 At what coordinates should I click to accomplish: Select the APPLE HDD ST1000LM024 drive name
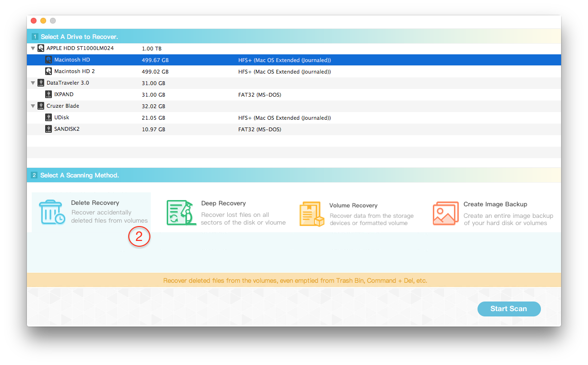click(x=80, y=48)
